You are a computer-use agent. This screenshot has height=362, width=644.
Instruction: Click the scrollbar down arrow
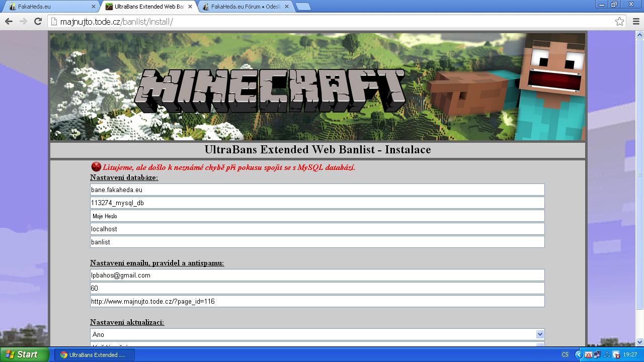point(640,342)
